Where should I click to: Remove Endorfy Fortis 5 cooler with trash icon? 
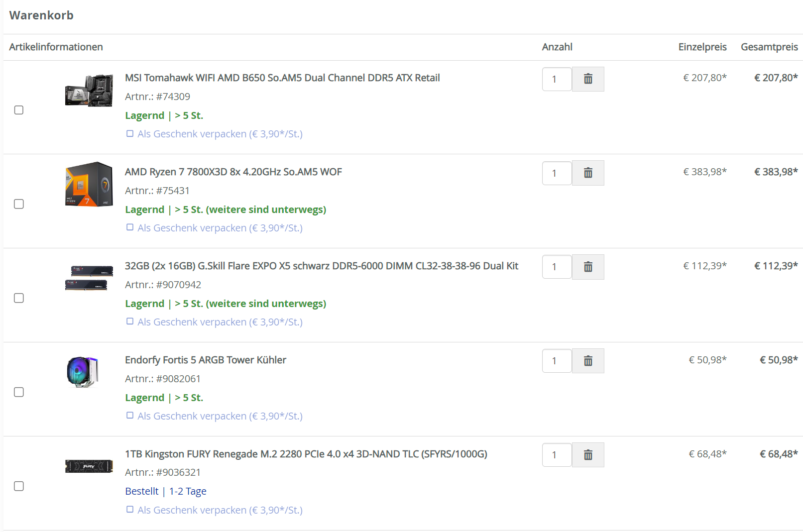(x=588, y=361)
